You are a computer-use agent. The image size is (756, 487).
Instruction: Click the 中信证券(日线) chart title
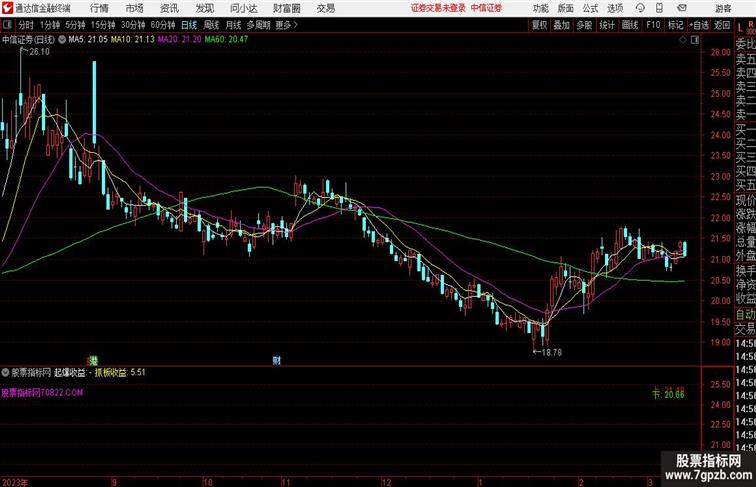point(28,40)
